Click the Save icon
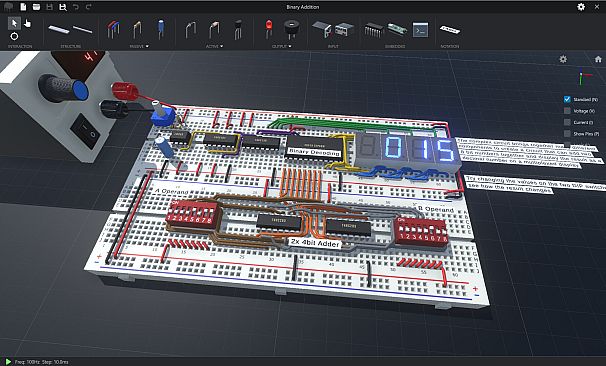Image resolution: width=606 pixels, height=366 pixels. 49,7
